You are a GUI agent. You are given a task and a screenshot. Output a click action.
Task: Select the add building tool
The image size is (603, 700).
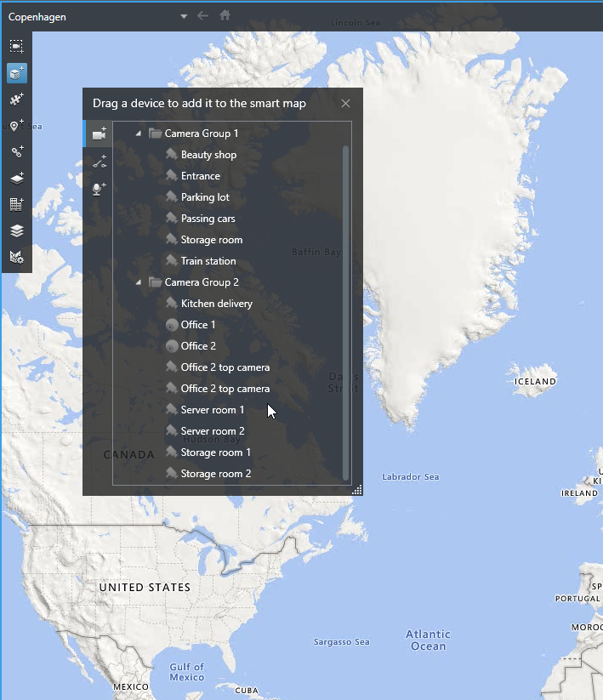pos(16,204)
